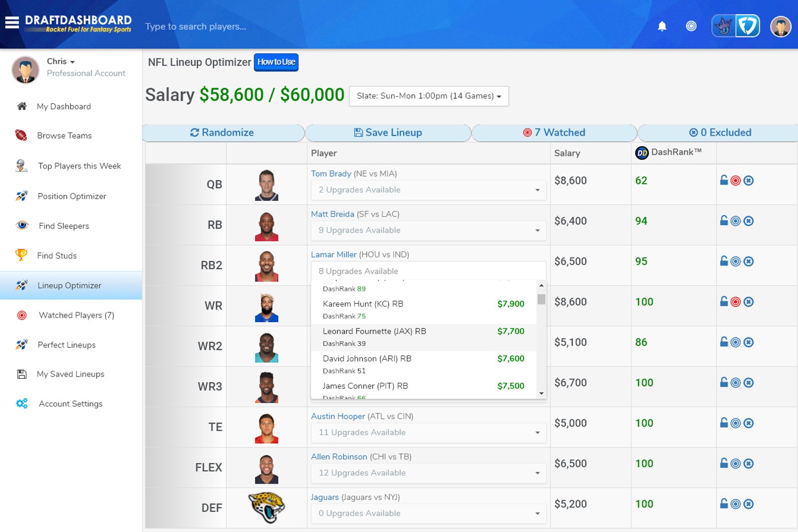The image size is (798, 532).
Task: Exclude the WR3 player ($6,700)
Action: click(x=748, y=382)
